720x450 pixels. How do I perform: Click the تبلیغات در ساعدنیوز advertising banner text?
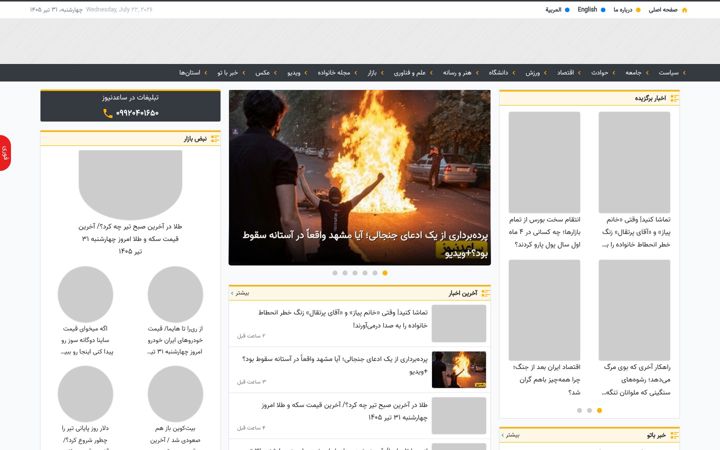130,97
